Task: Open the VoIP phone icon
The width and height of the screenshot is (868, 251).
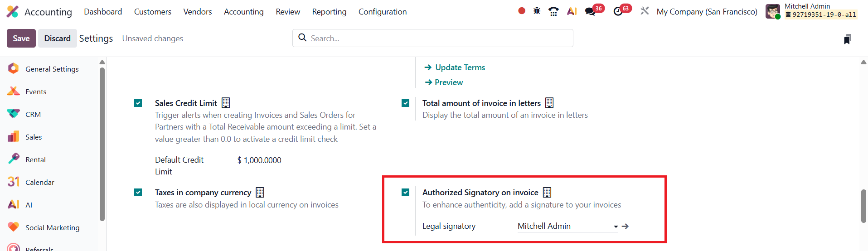Action: pyautogui.click(x=553, y=11)
